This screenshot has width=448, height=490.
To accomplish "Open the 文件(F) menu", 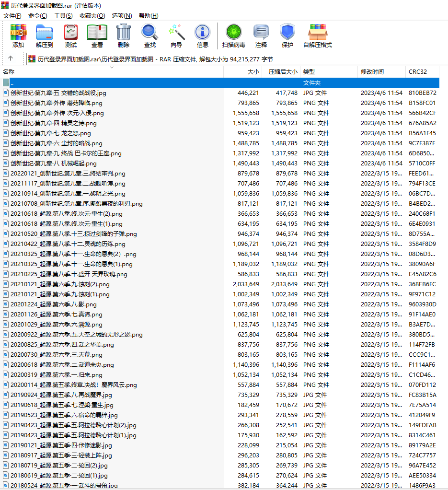I will click(12, 16).
